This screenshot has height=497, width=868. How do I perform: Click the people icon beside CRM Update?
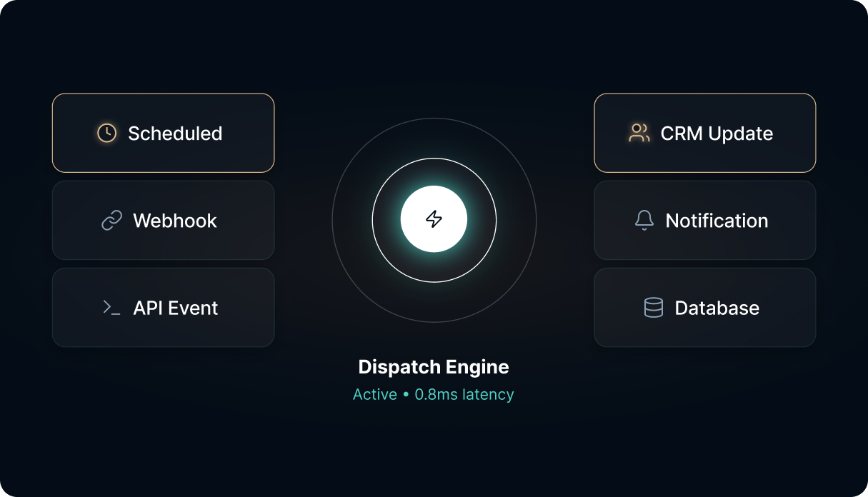pos(639,133)
